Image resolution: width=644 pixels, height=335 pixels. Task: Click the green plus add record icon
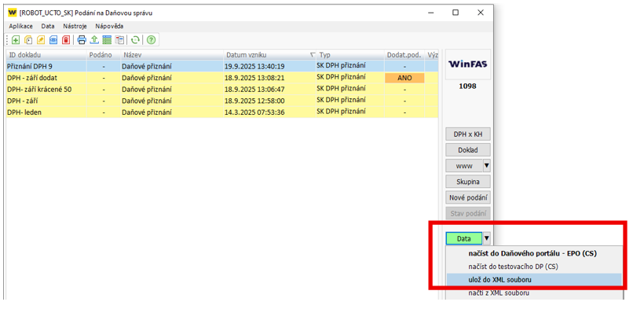click(x=16, y=40)
